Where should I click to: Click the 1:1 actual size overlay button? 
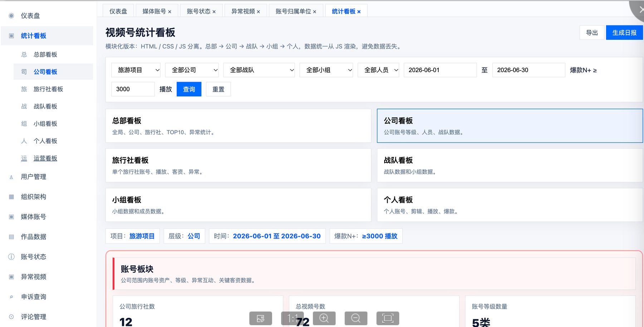point(292,318)
